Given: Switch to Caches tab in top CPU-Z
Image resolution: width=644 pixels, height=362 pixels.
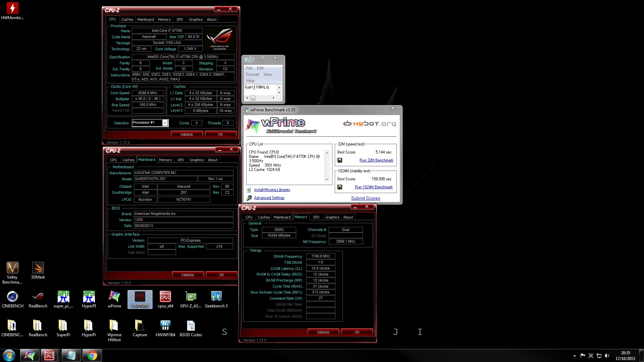Looking at the screenshot, I should [127, 19].
